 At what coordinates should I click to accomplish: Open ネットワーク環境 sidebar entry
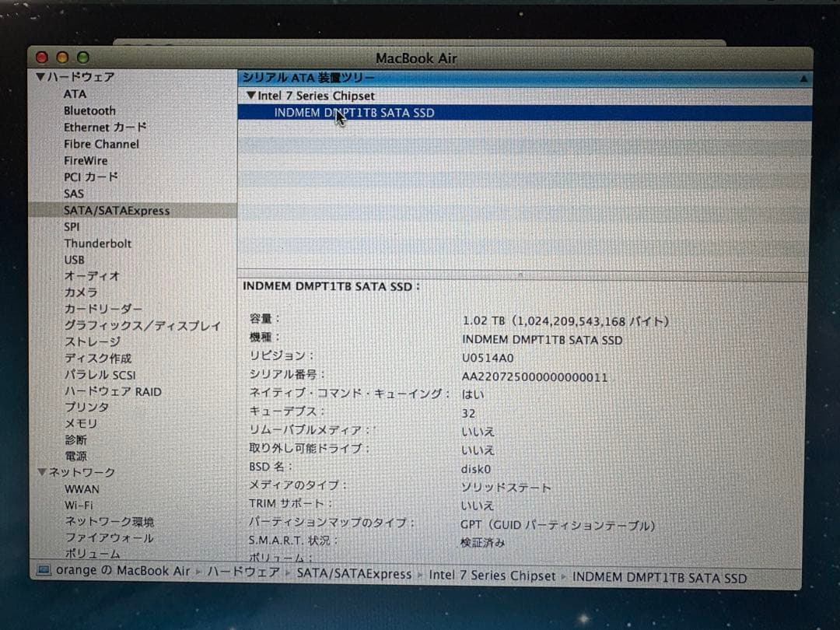(x=110, y=521)
